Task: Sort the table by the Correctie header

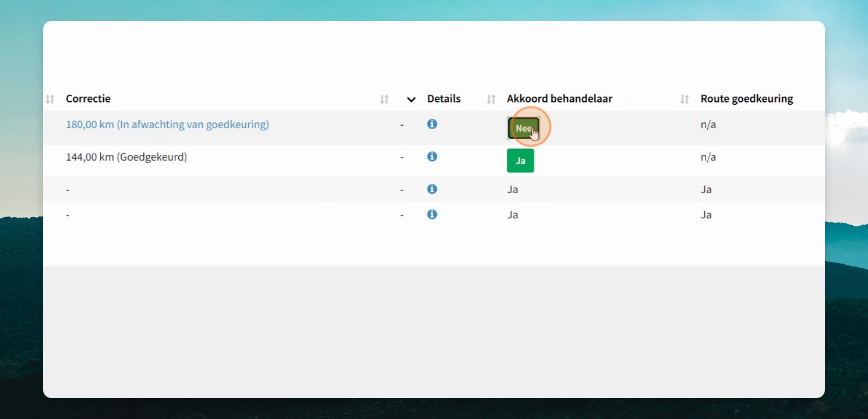Action: click(88, 99)
